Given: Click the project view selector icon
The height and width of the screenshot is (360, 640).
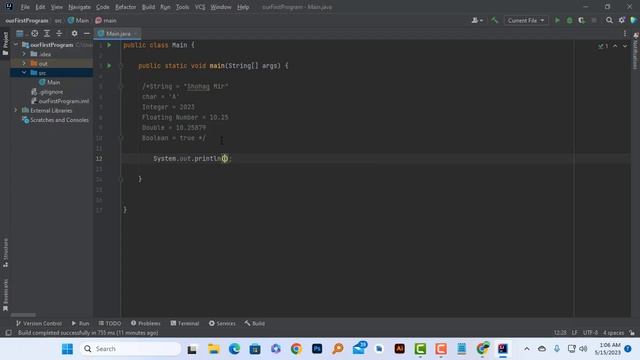Looking at the screenshot, I should pyautogui.click(x=20, y=33).
